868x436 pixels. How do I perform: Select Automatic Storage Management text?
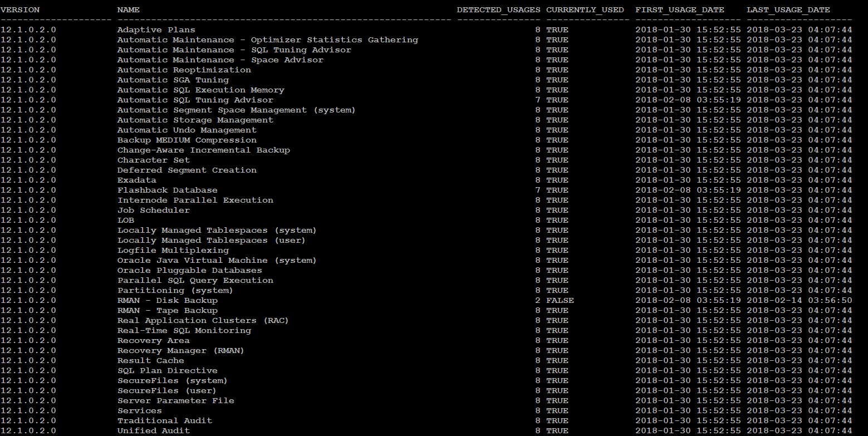[x=195, y=120]
